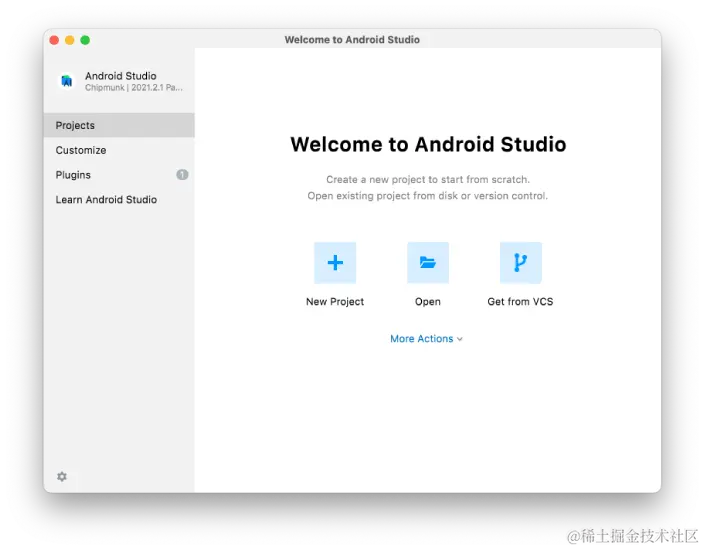Click the Welcome to Android Studio heading
This screenshot has height=550, width=704.
[428, 145]
